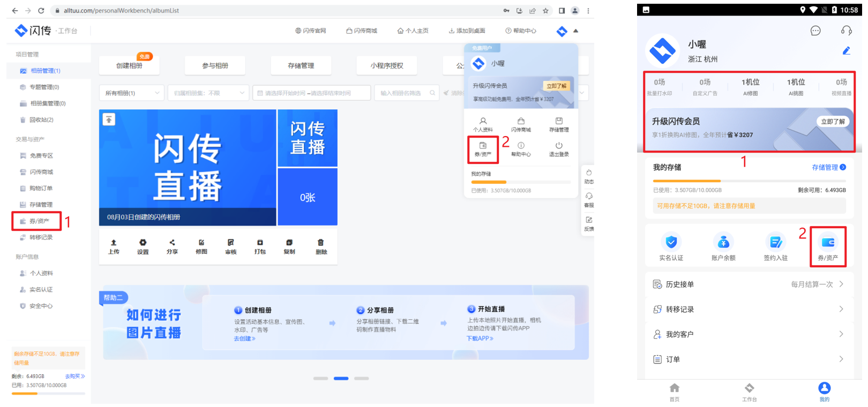Expand 我的客户 row chevron in mobile app
The image size is (868, 407).
pyautogui.click(x=841, y=334)
